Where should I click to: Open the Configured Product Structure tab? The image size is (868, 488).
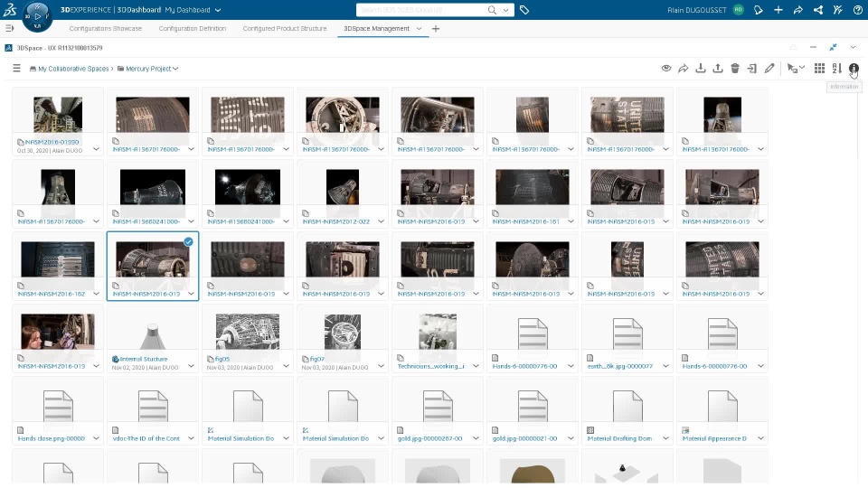[x=285, y=29]
